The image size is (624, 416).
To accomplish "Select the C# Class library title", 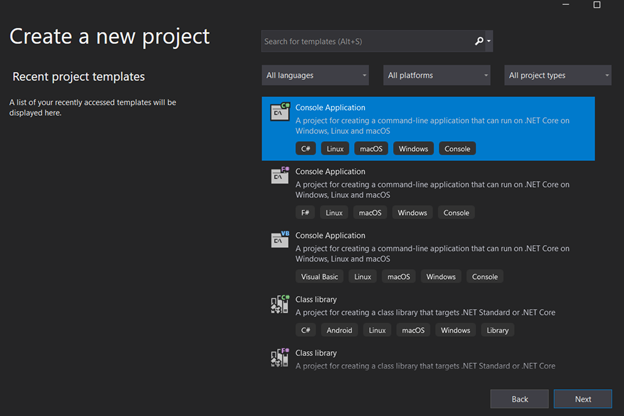I will coord(316,299).
